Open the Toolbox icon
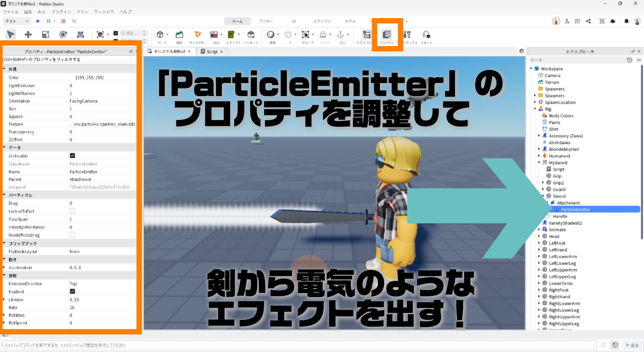Image resolution: width=644 pixels, height=362 pixels. click(407, 35)
